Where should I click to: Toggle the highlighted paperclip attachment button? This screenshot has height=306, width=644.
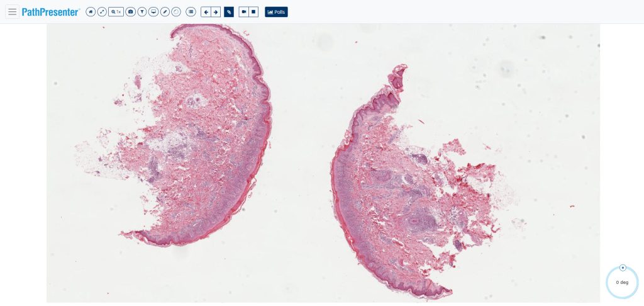click(x=229, y=12)
